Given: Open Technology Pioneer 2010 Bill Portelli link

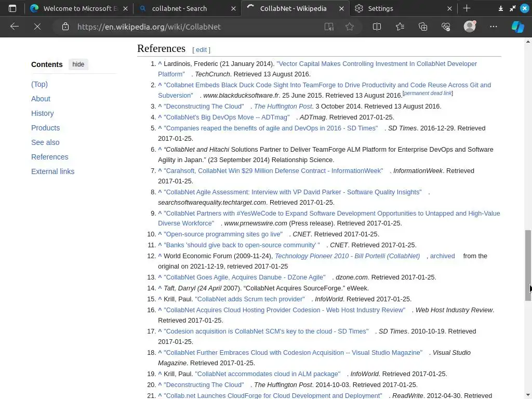Looking at the screenshot, I should click(347, 256).
